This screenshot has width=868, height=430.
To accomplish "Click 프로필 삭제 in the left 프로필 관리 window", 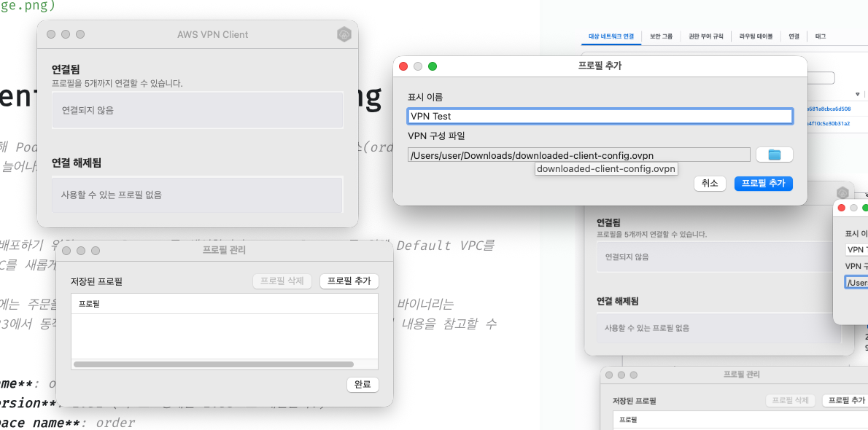I will pyautogui.click(x=282, y=281).
